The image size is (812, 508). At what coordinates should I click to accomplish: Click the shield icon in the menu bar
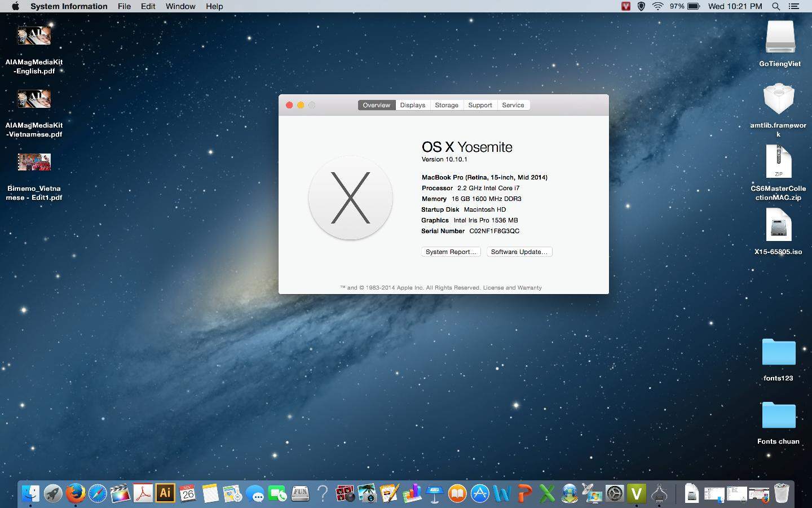point(641,6)
